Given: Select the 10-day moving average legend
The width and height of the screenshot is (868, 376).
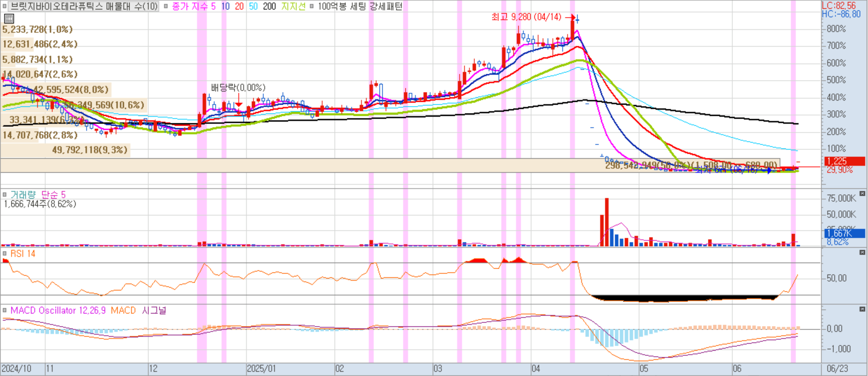Looking at the screenshot, I should click(225, 7).
